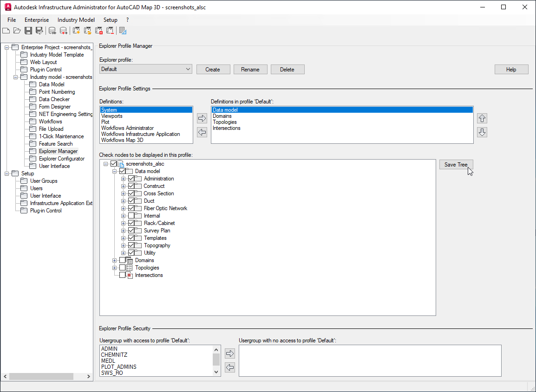Open the Industry Model menu
The height and width of the screenshot is (392, 536).
[x=76, y=20]
